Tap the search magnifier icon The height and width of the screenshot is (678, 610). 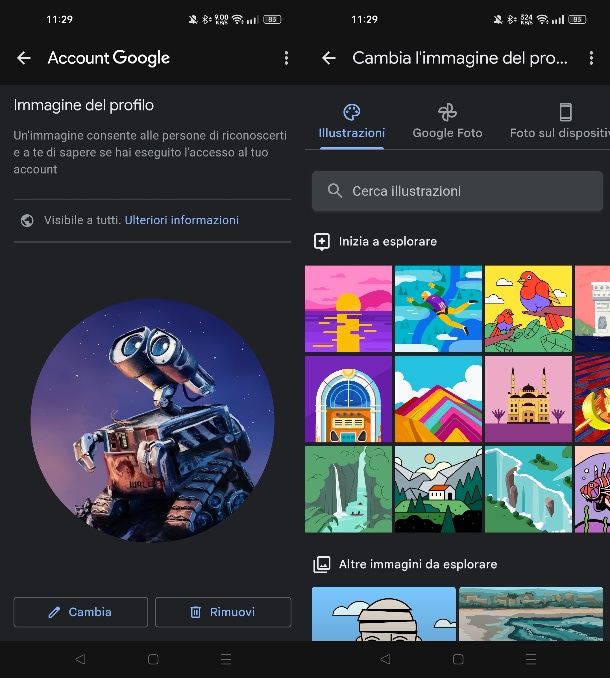[335, 191]
